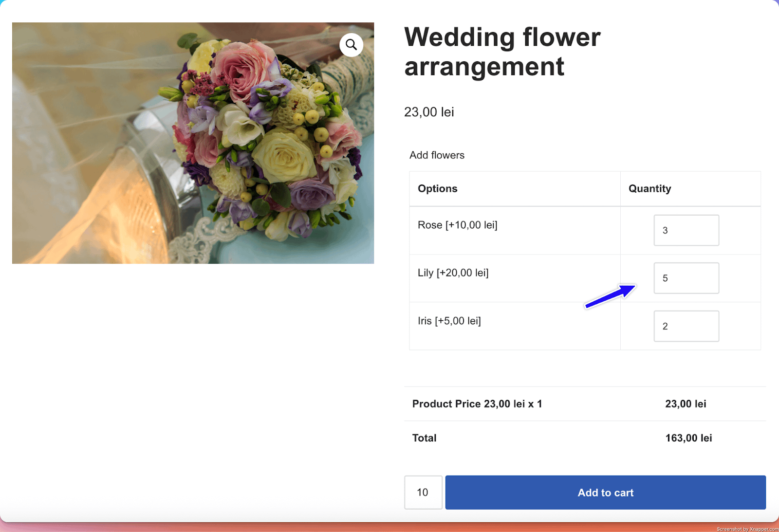Screen dimensions: 779x532
Task: Click the Wedding flower arrangement title
Action: pos(502,52)
